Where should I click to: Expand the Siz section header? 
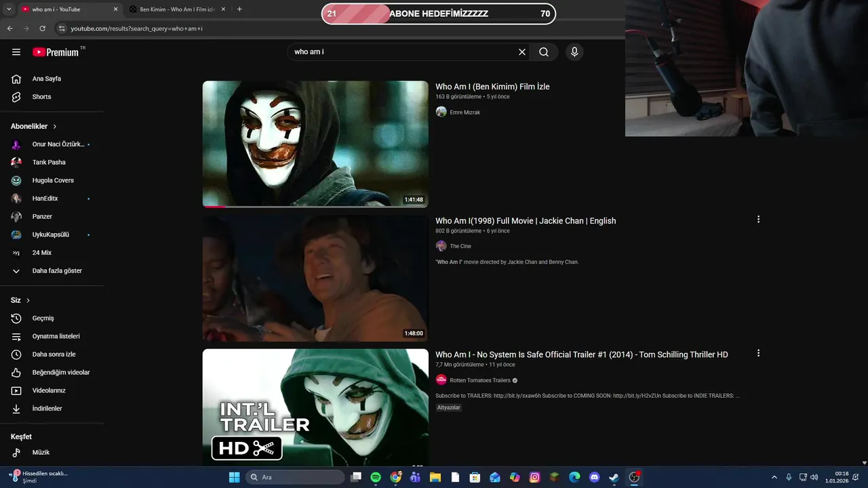pos(20,300)
